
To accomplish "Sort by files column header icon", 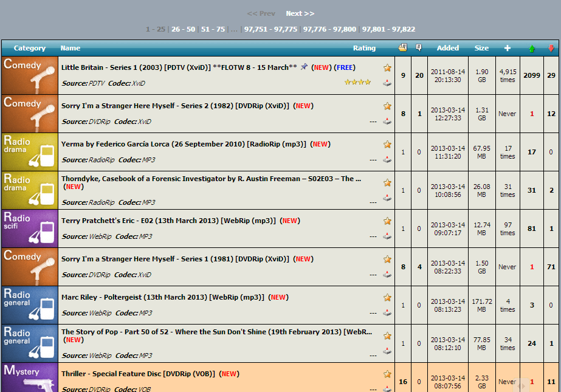I will point(403,47).
